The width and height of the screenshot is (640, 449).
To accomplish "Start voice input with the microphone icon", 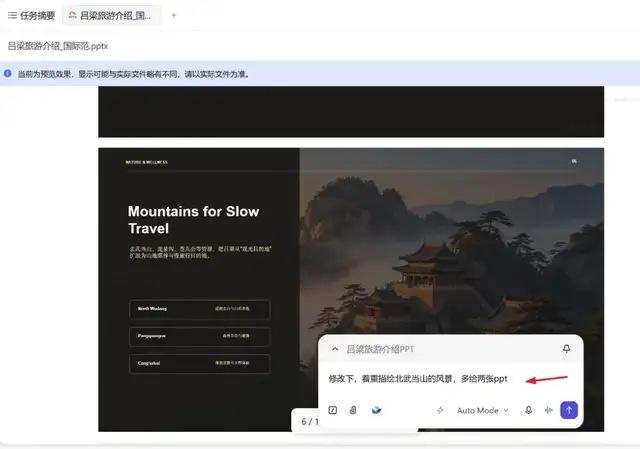I will tap(529, 410).
